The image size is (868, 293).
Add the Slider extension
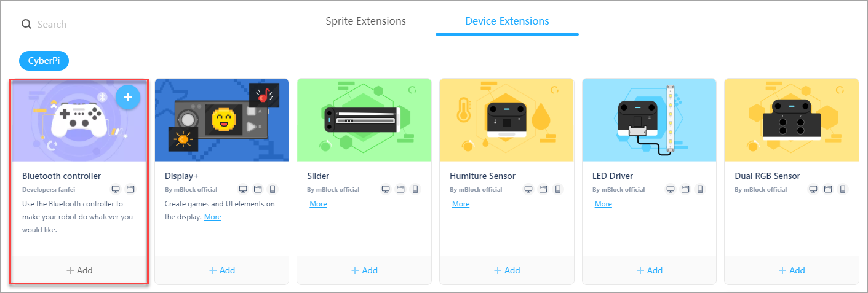coord(364,270)
